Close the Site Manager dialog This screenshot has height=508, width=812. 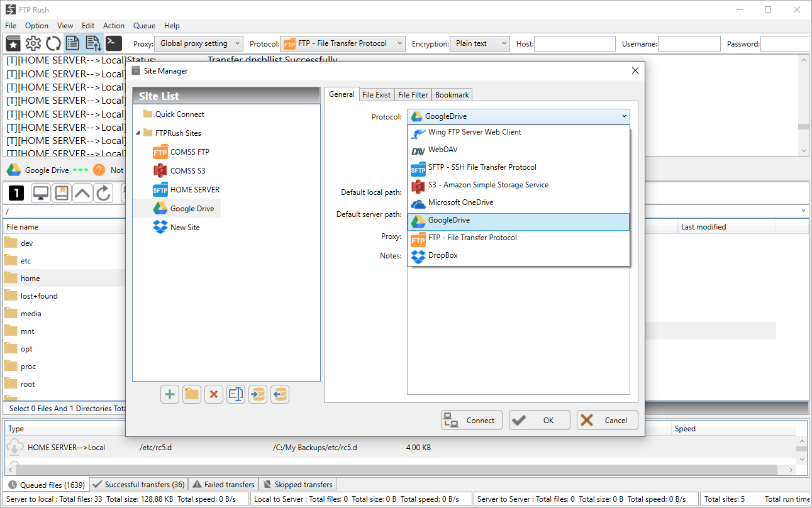(635, 71)
